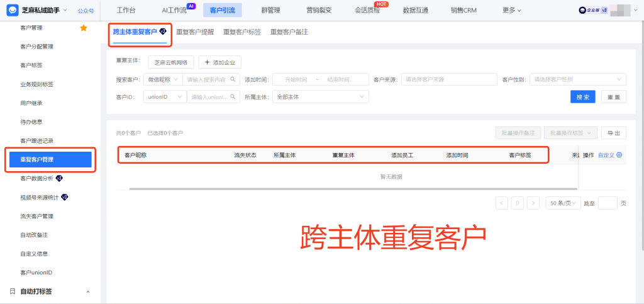The width and height of the screenshot is (644, 304).
Task: Open the 客户性别 dropdown
Action: pos(578,79)
